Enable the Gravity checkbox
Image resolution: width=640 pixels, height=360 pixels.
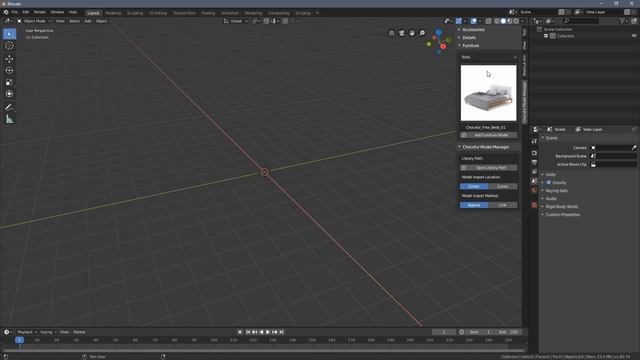pos(549,182)
